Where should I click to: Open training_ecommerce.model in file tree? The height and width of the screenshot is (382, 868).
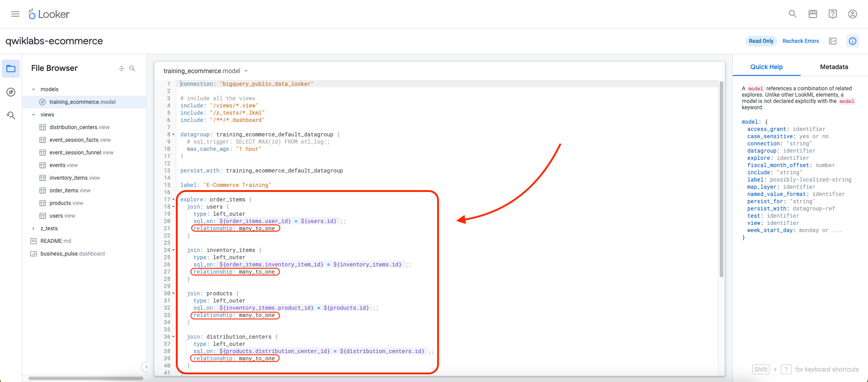coord(83,102)
